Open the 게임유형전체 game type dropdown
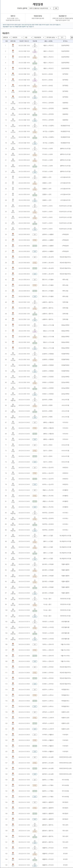 [x=38, y=37]
